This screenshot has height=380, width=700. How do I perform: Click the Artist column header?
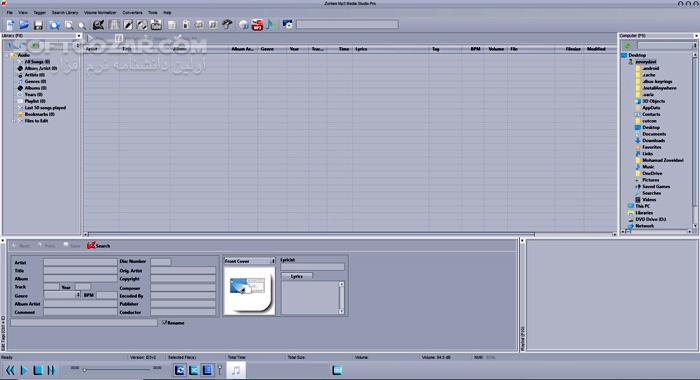(92, 49)
